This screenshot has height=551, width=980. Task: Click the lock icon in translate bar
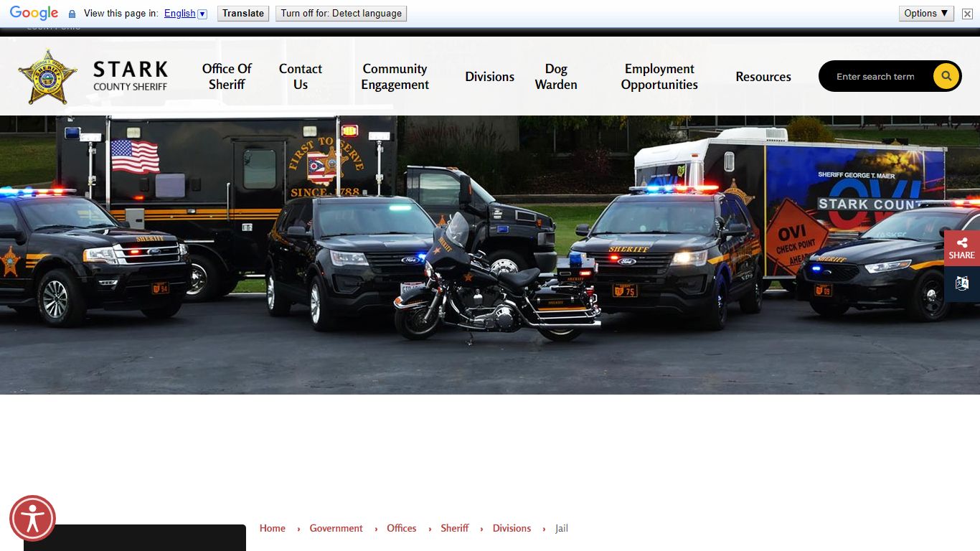pyautogui.click(x=72, y=14)
